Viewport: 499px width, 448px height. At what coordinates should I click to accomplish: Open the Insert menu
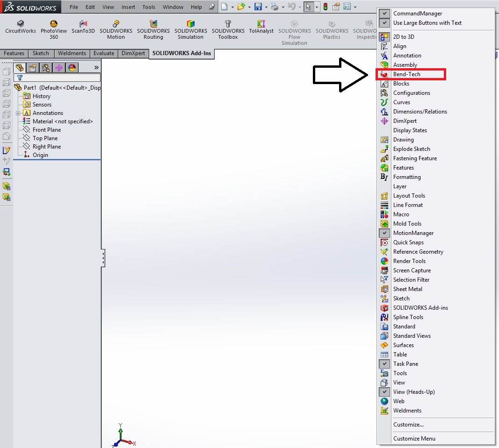coord(128,7)
